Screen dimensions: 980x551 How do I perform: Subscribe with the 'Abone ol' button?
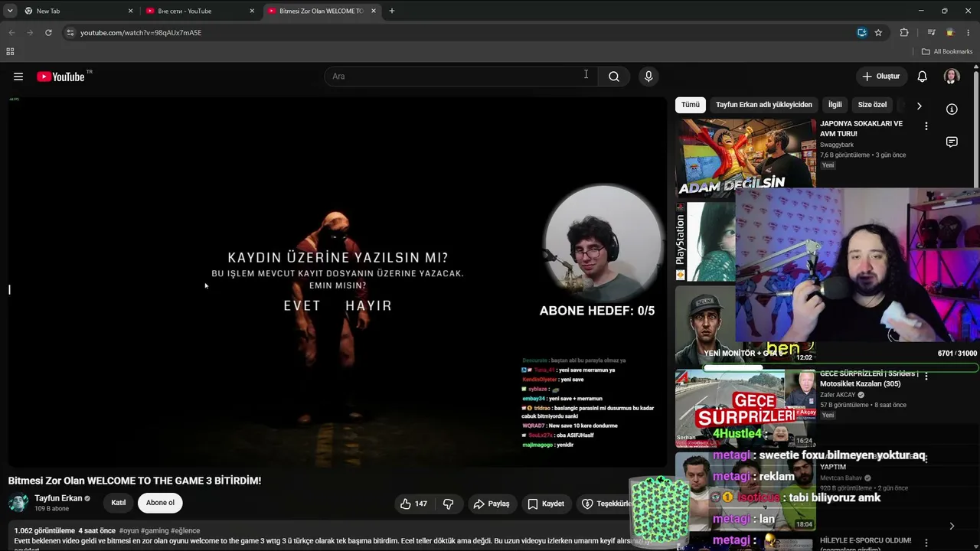160,503
